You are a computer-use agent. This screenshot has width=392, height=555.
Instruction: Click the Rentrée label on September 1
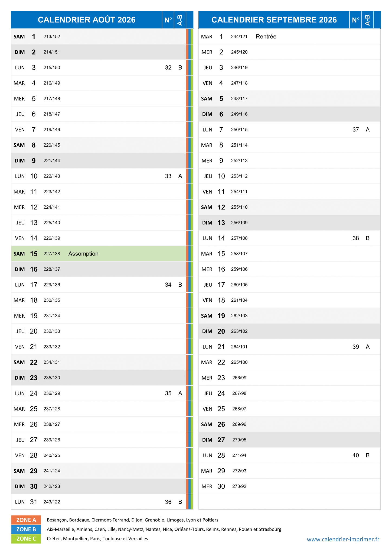pyautogui.click(x=266, y=37)
